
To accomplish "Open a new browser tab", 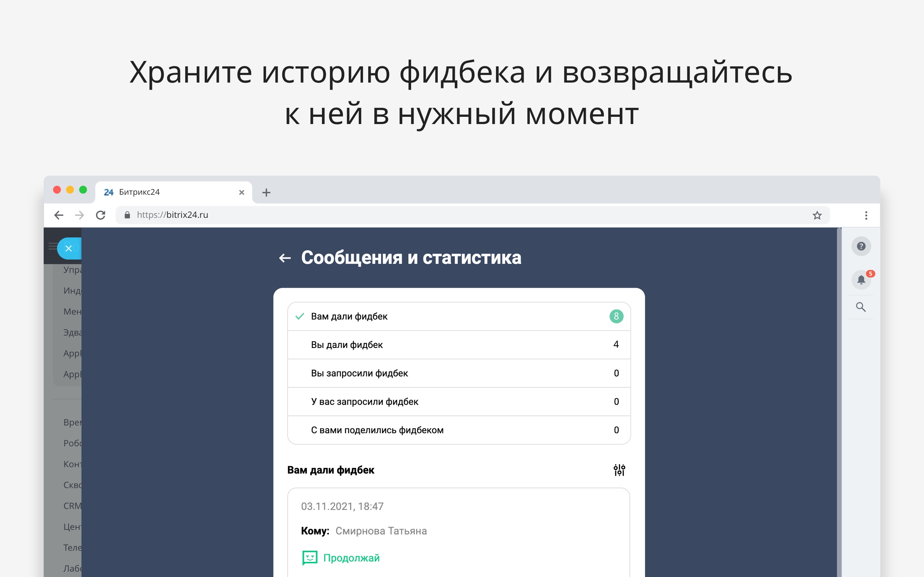I will (x=266, y=193).
